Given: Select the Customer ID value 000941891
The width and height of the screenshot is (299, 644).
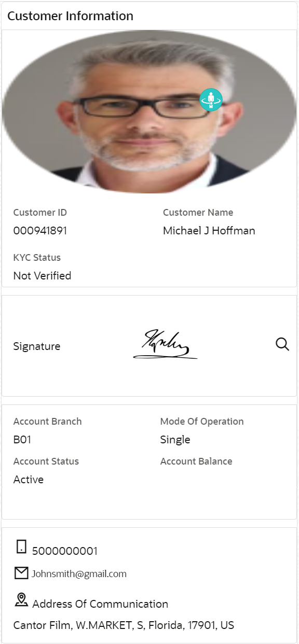Looking at the screenshot, I should [40, 231].
